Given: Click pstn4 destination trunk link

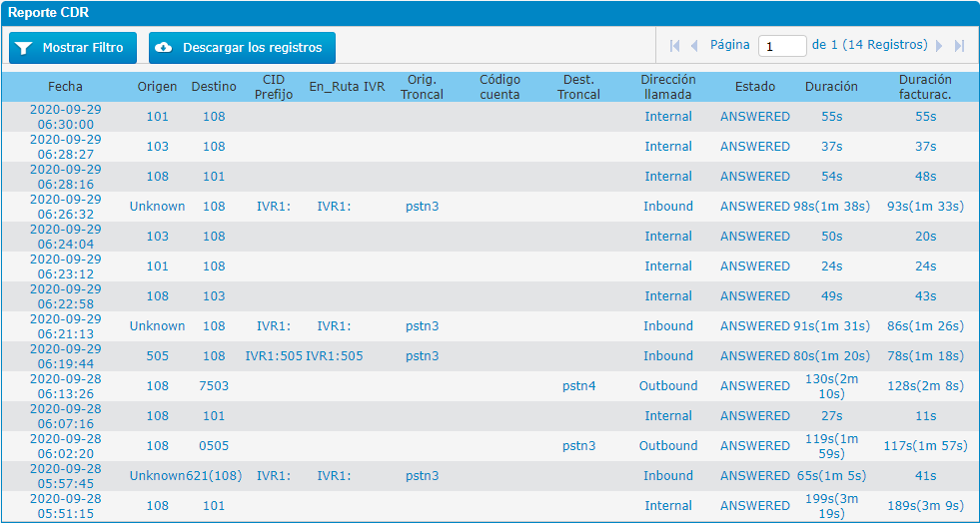Looking at the screenshot, I should tap(578, 386).
